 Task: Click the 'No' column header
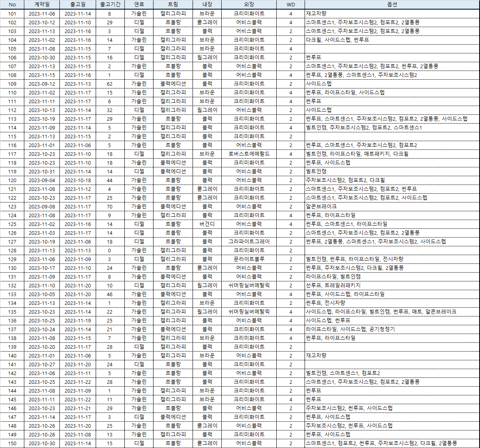point(12,5)
